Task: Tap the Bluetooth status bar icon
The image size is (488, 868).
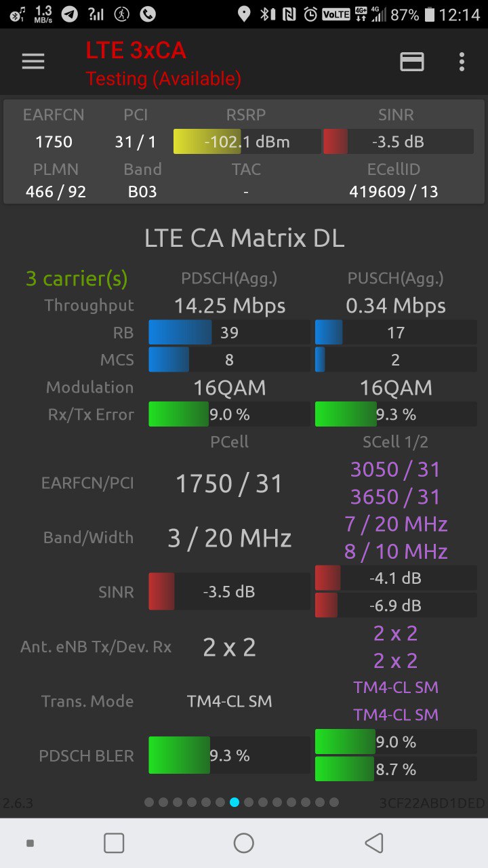Action: point(269,14)
